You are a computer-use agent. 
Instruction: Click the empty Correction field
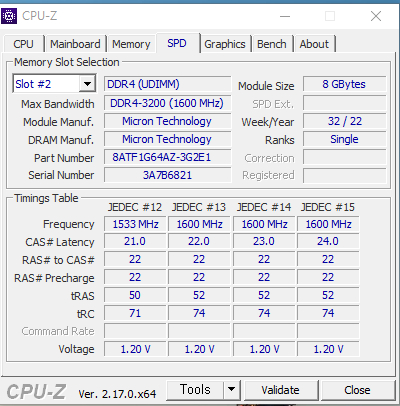[x=344, y=157]
